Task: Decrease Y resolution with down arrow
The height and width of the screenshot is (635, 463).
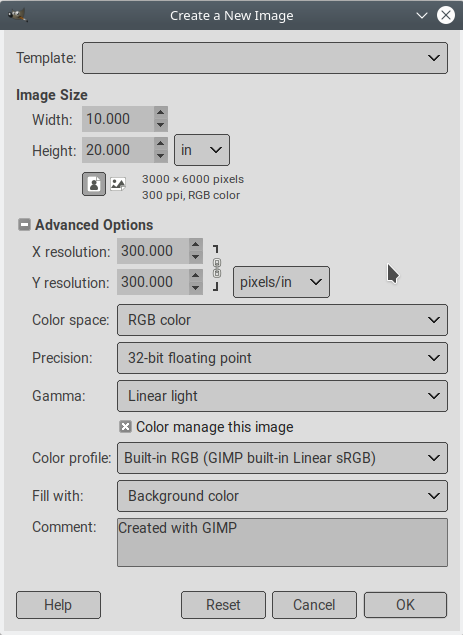Action: pyautogui.click(x=196, y=288)
